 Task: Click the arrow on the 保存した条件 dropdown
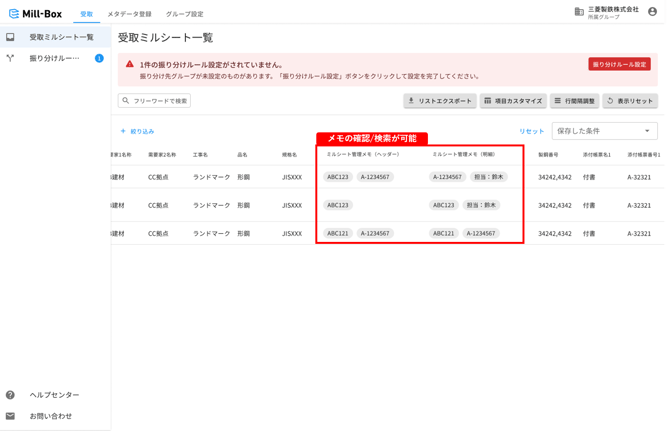coord(647,131)
